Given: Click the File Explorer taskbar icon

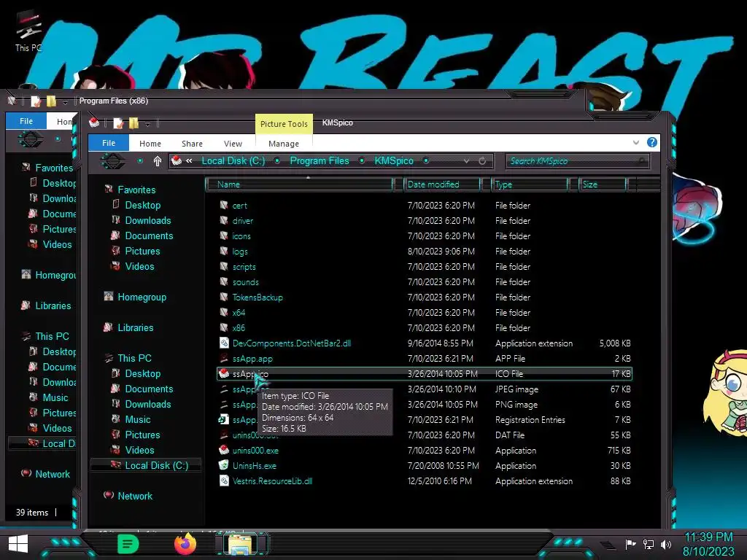Looking at the screenshot, I should 241,544.
